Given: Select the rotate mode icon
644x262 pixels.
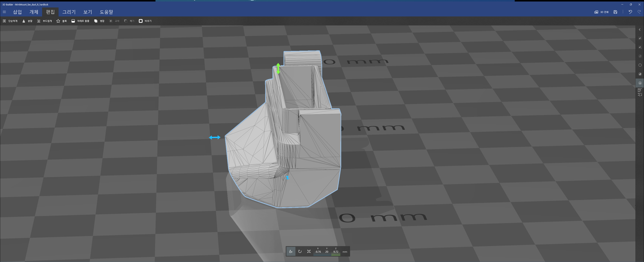Looking at the screenshot, I should click(x=300, y=252).
